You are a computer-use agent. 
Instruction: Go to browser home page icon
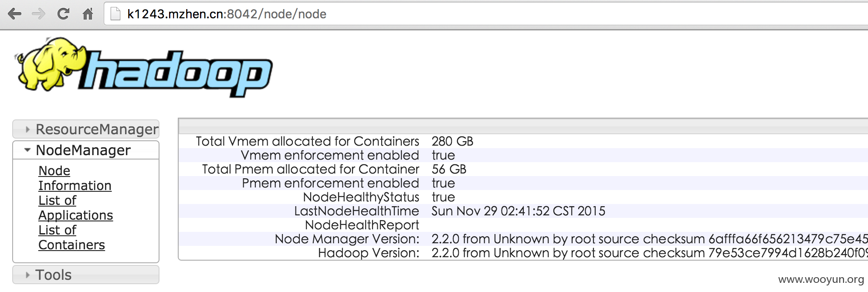pos(88,14)
